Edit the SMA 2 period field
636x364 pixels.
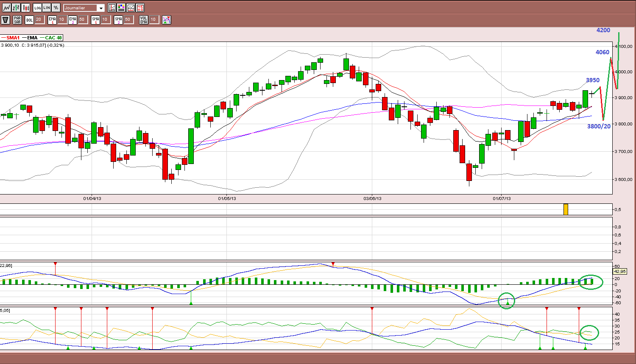click(128, 19)
